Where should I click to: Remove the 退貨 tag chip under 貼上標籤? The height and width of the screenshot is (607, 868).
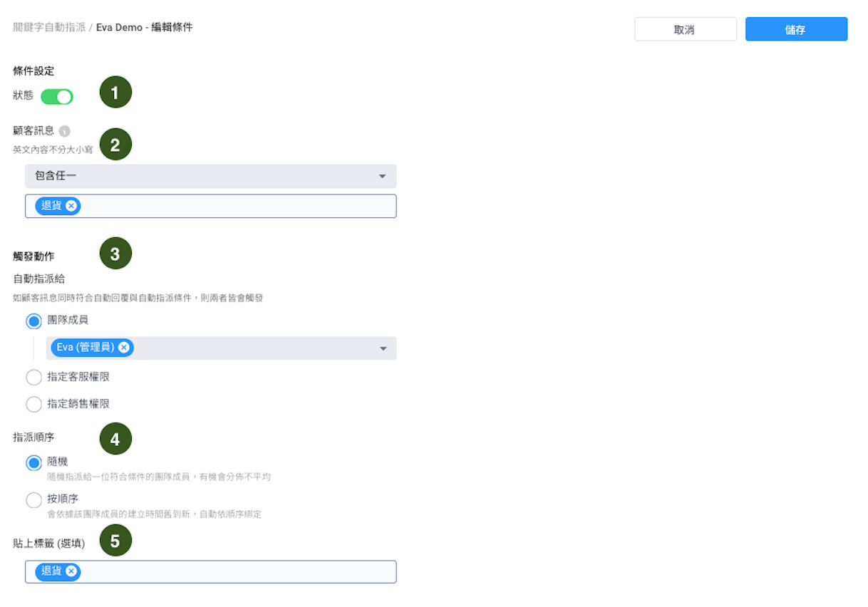point(71,571)
